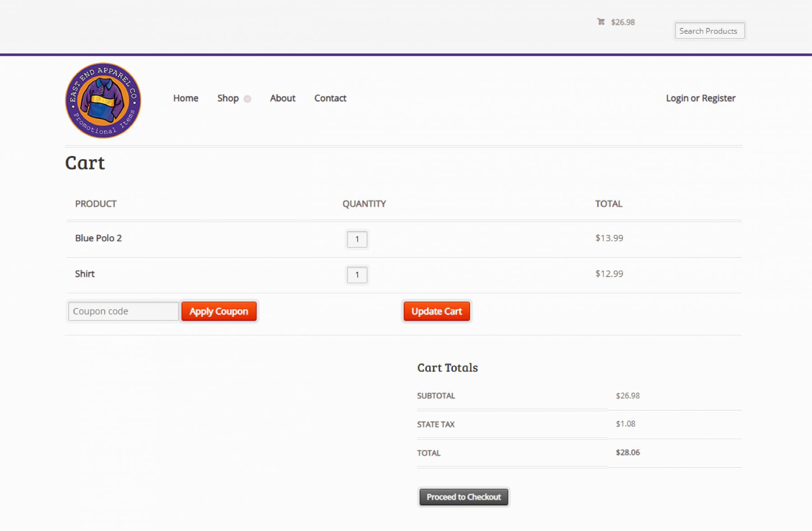Screen dimensions: 812x531
Task: Select the Shirt quantity box
Action: coord(357,275)
